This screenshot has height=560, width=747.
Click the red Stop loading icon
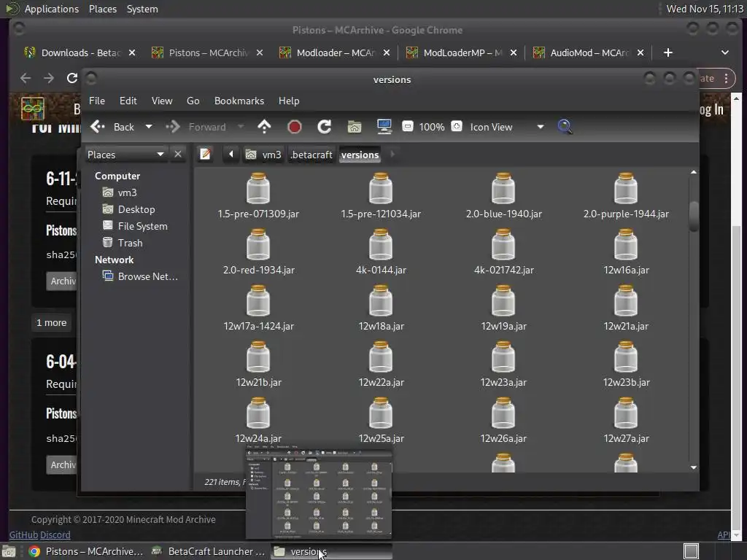coord(295,127)
